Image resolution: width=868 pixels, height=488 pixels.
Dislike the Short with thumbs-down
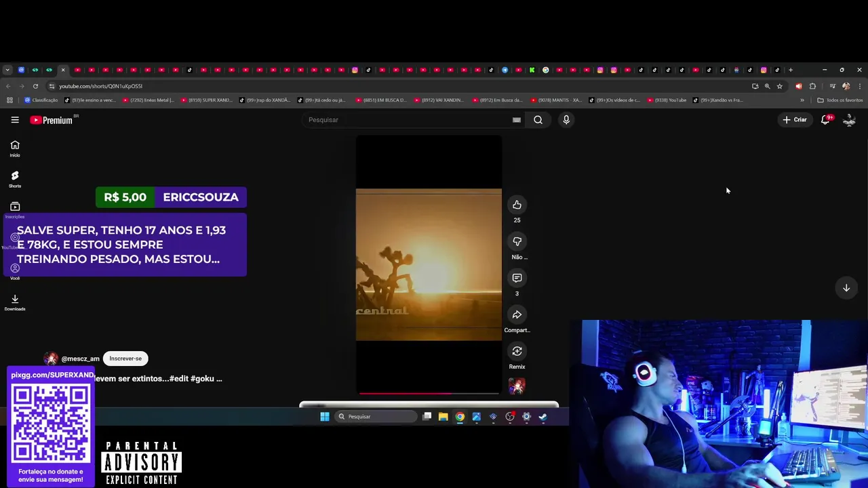tap(517, 241)
